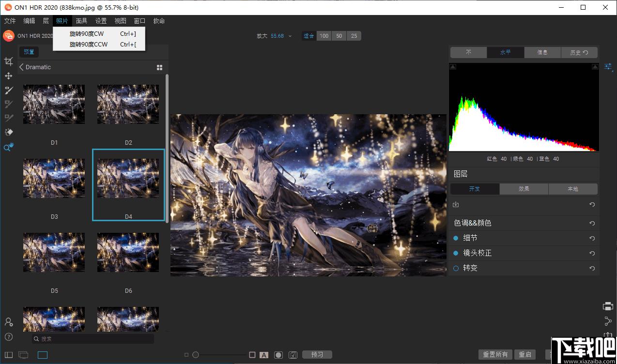Open the zoom percentage dropdown arrow
This screenshot has width=617, height=364.
[x=290, y=36]
